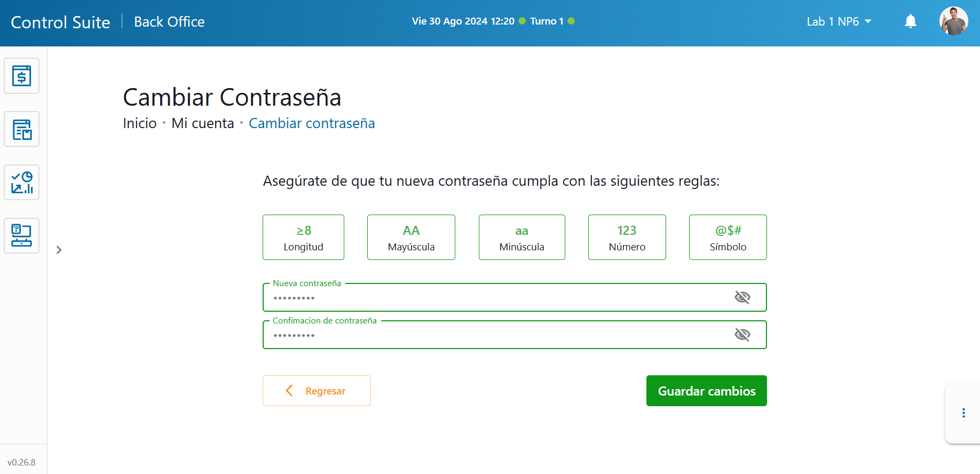Show the confirmation password text
The image size is (980, 474).
click(742, 335)
